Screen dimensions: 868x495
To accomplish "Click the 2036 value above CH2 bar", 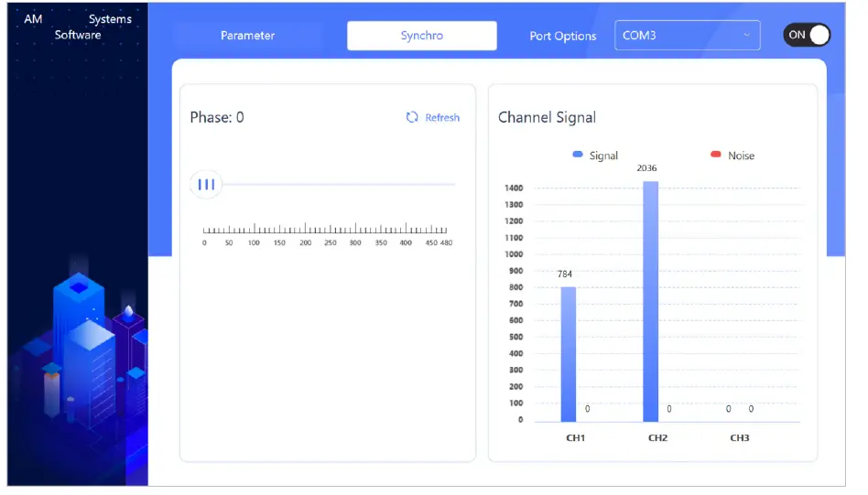I will click(646, 168).
